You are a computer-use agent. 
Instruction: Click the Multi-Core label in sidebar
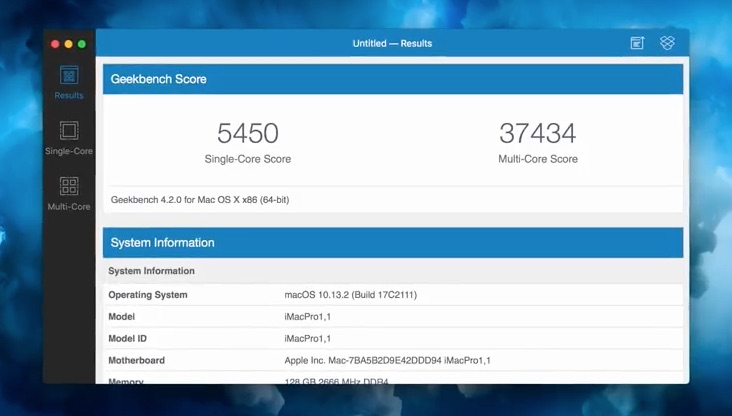click(x=69, y=206)
